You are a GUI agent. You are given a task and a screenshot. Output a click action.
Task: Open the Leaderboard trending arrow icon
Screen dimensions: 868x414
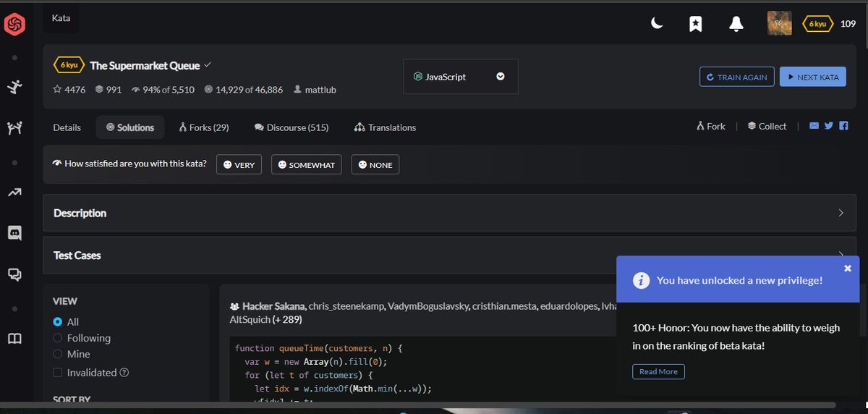coord(14,193)
